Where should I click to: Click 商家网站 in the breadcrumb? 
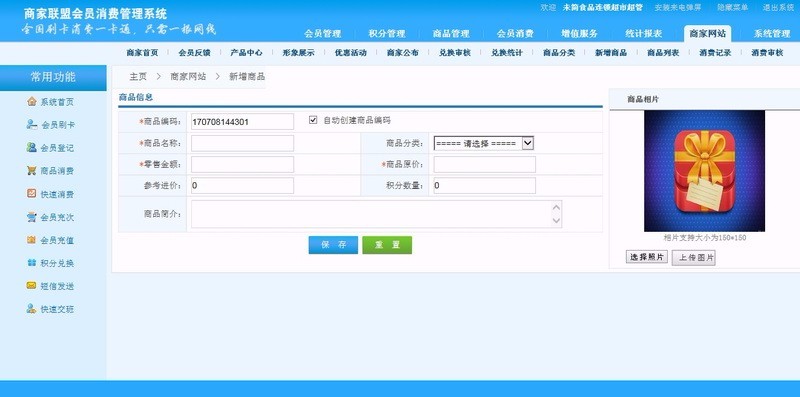pyautogui.click(x=188, y=77)
